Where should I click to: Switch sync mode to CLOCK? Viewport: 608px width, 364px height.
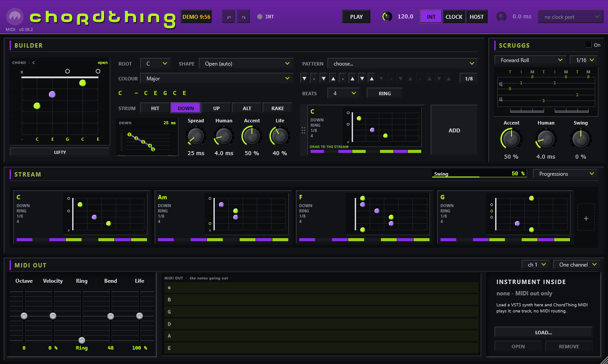(x=454, y=17)
